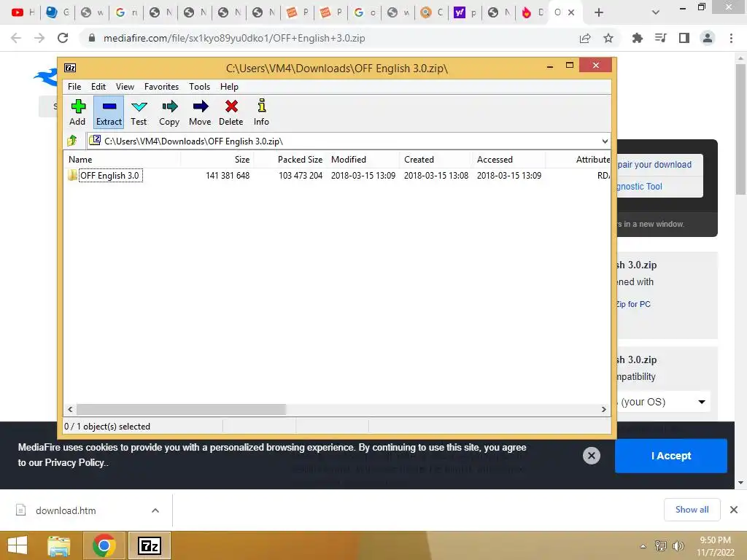
Task: Select the Copy tool in 7-Zip
Action: tap(169, 112)
